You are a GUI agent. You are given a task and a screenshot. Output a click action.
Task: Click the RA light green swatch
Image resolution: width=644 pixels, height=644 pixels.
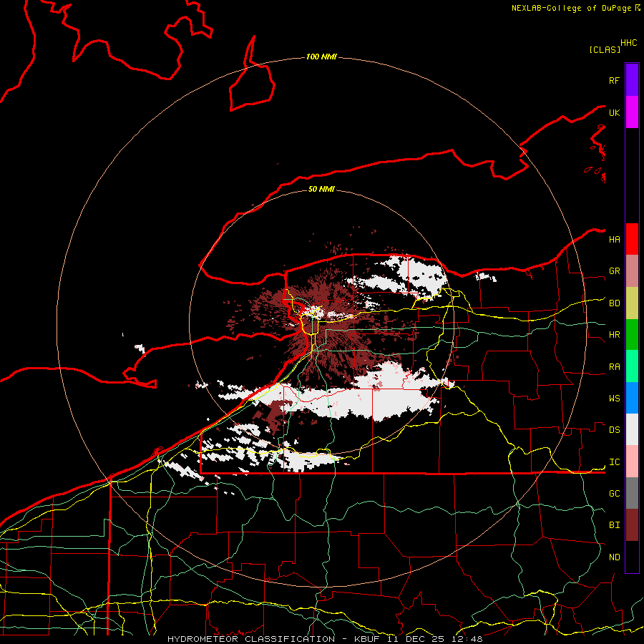(x=632, y=366)
